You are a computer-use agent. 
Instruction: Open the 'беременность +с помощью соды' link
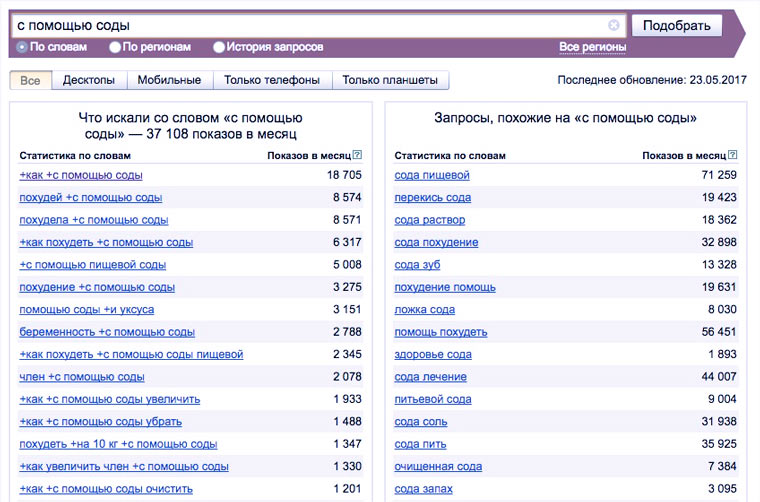tap(107, 332)
